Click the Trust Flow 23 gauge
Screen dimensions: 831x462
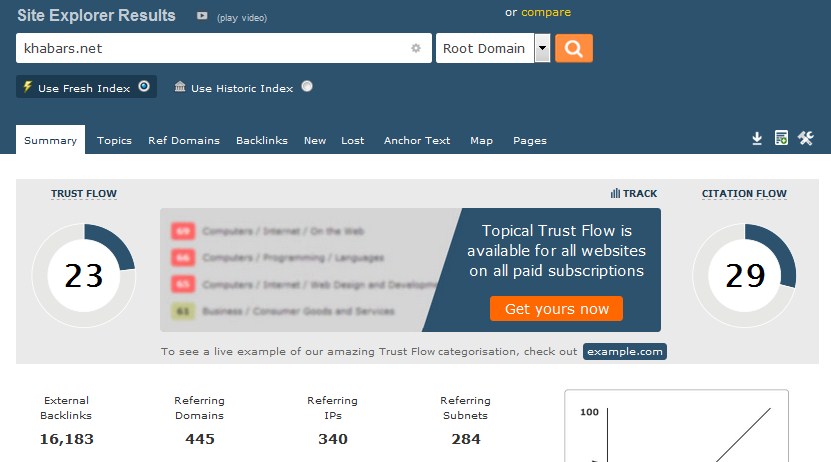pos(84,275)
